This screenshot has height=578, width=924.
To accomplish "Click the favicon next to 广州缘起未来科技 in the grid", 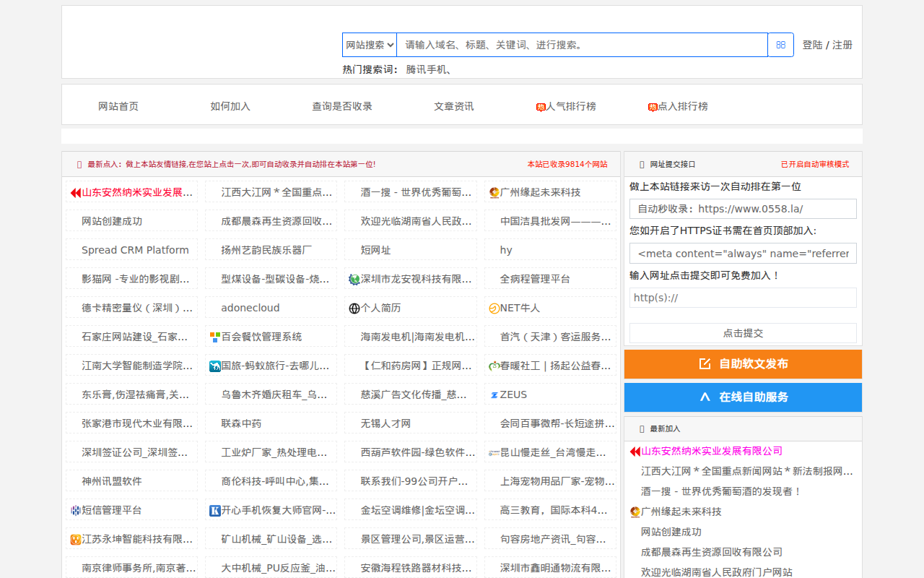I will 494,193.
